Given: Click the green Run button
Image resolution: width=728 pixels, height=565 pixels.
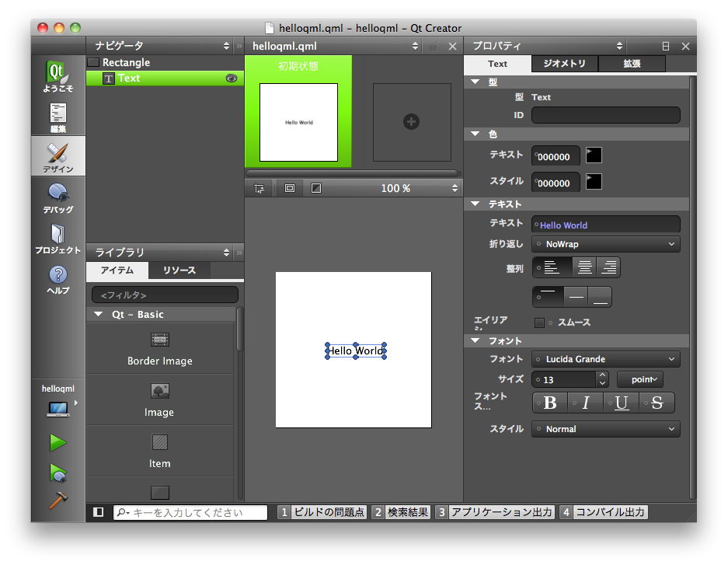Looking at the screenshot, I should (x=57, y=442).
